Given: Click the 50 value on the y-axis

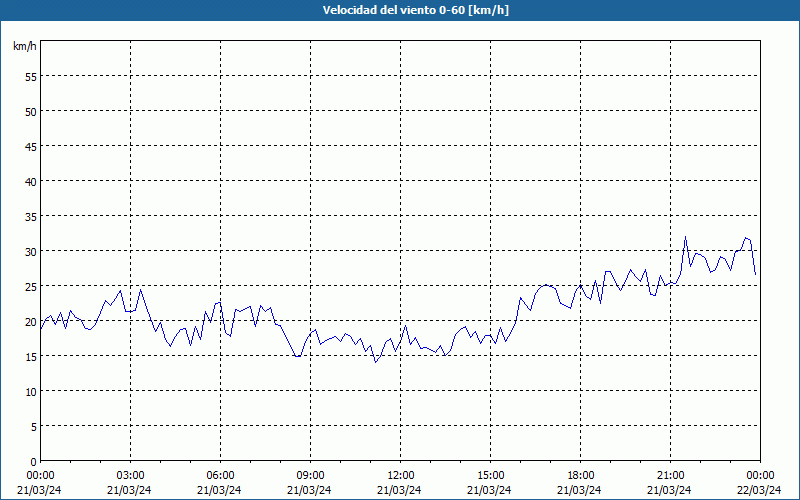Looking at the screenshot, I should coord(31,112).
